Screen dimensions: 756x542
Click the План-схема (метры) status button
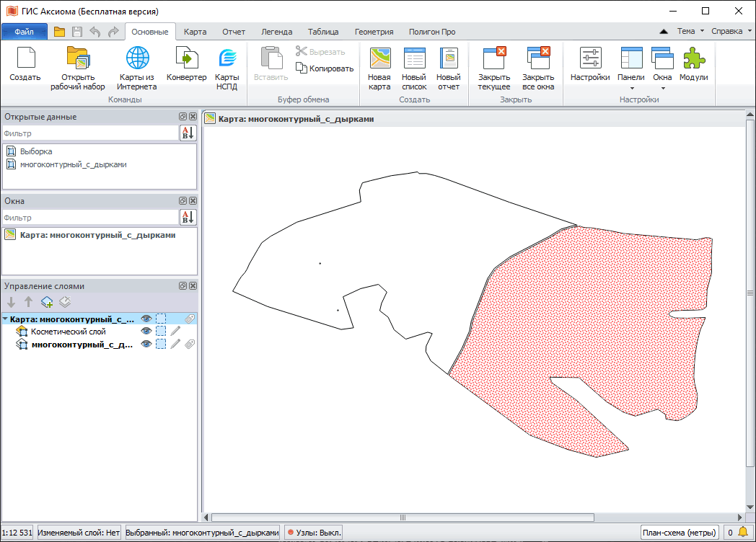click(680, 533)
